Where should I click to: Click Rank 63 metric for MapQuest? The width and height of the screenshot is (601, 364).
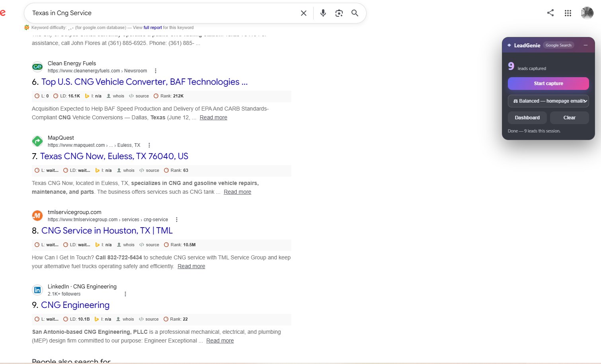click(x=176, y=170)
